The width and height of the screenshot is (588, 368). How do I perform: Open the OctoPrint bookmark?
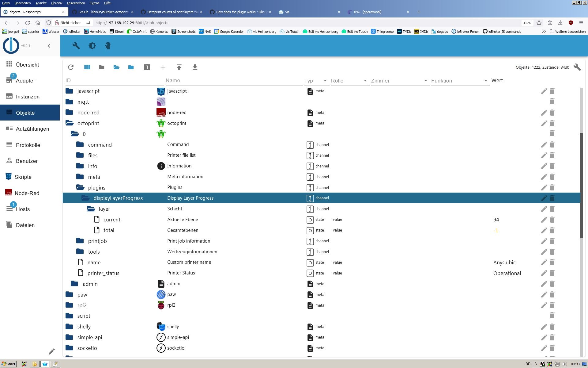(137, 31)
